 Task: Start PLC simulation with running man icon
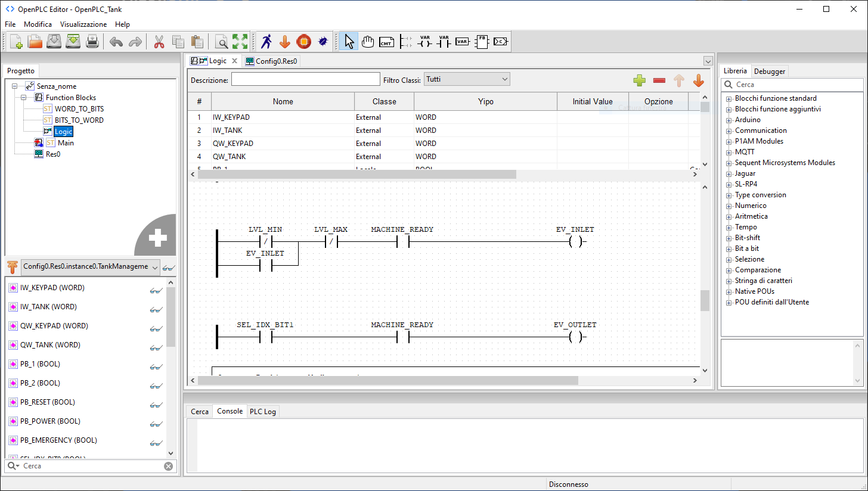(x=266, y=42)
